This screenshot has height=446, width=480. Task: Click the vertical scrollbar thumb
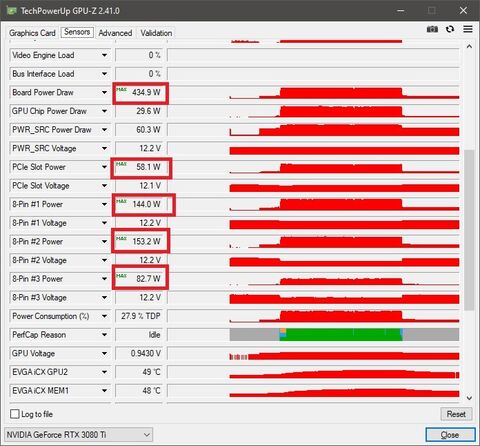(x=469, y=230)
